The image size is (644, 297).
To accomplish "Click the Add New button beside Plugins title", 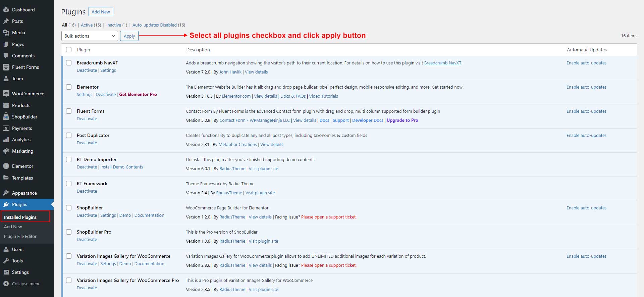I will pyautogui.click(x=101, y=12).
